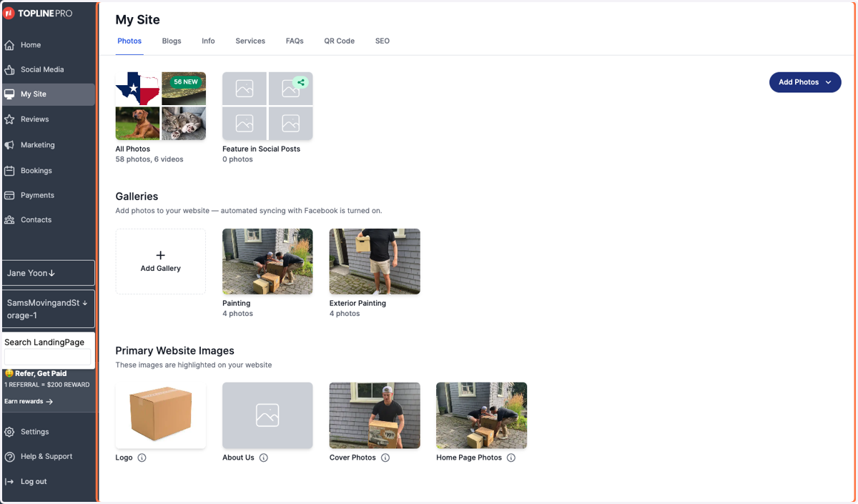Switch to the Photos tab
The width and height of the screenshot is (858, 504).
point(129,41)
